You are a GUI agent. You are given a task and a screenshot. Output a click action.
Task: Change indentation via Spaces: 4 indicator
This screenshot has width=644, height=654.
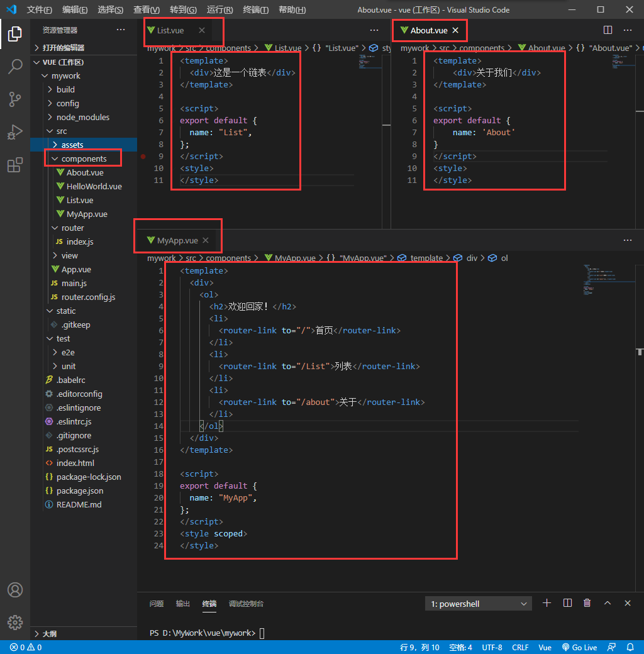point(460,647)
